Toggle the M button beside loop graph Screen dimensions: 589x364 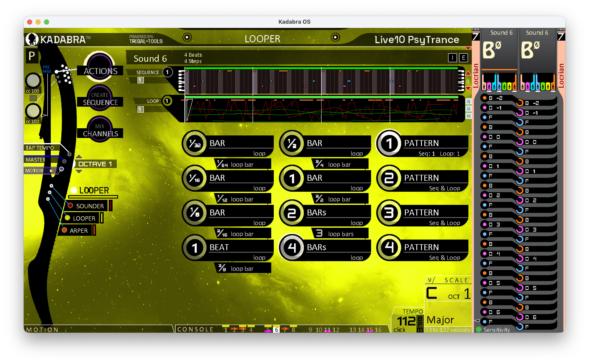point(468,116)
